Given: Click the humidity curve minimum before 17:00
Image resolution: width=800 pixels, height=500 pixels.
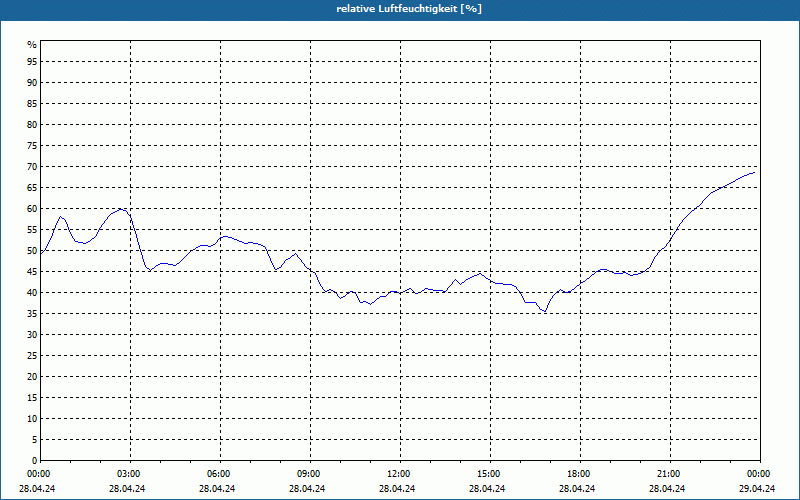Looking at the screenshot, I should click(545, 311).
